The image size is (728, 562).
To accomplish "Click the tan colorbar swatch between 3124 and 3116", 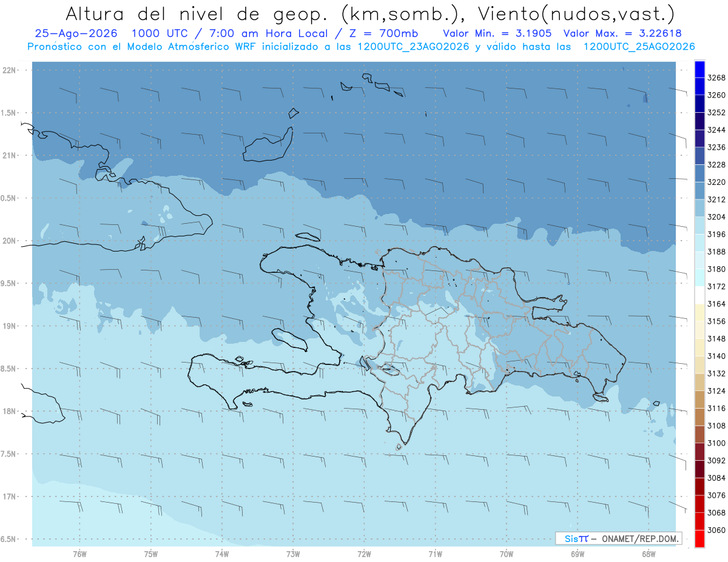I will (699, 400).
